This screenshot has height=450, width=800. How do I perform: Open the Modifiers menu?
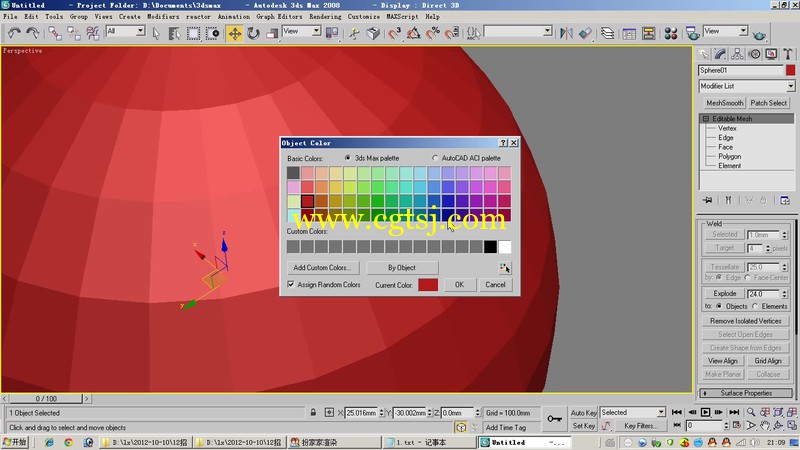tap(163, 17)
